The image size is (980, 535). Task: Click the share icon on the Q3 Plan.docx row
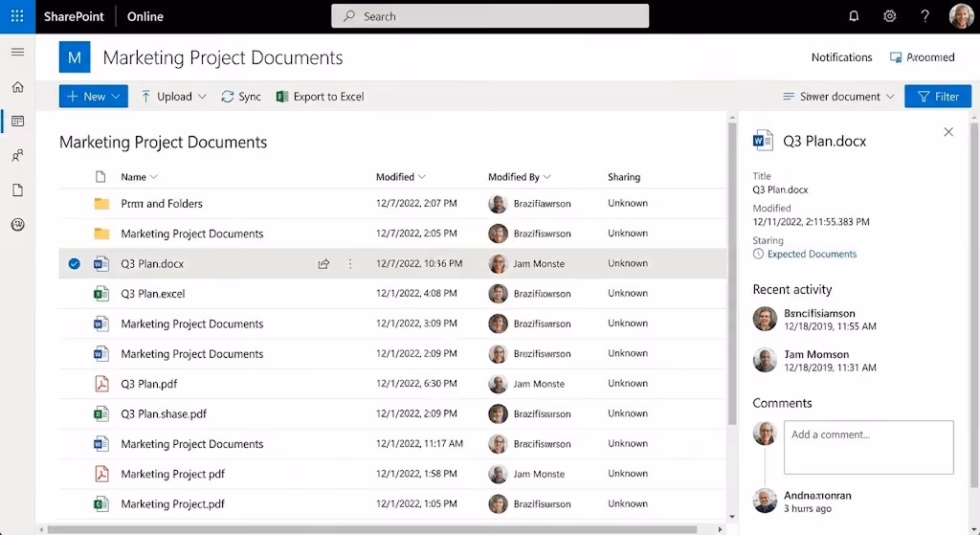click(323, 264)
